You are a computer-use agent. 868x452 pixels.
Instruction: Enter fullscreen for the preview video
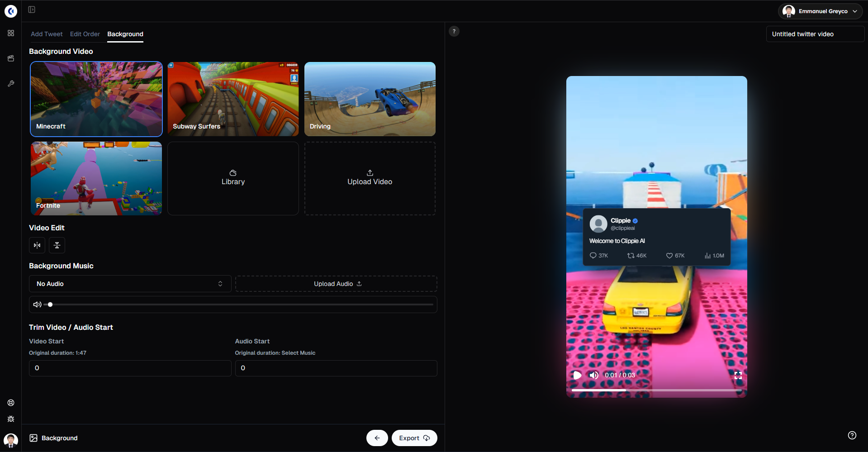click(x=738, y=375)
